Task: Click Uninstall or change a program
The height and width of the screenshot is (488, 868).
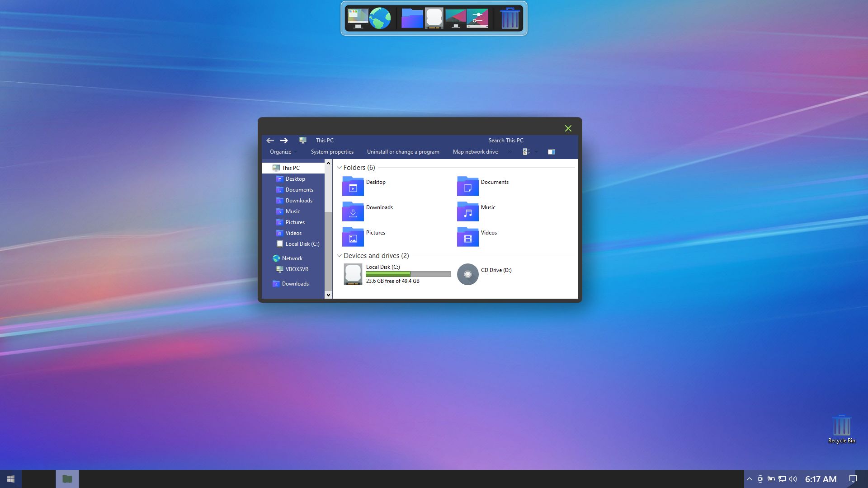Action: [403, 152]
